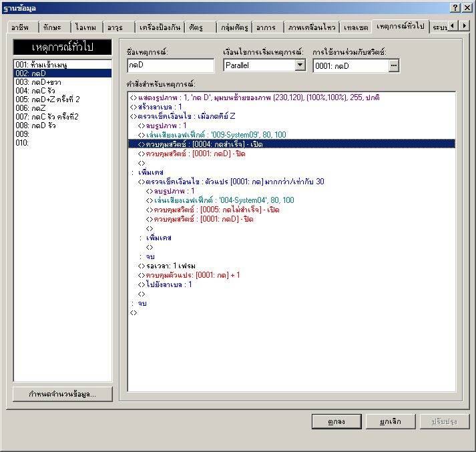Open the ภาพเคลื่อนไหว tab

(312, 27)
